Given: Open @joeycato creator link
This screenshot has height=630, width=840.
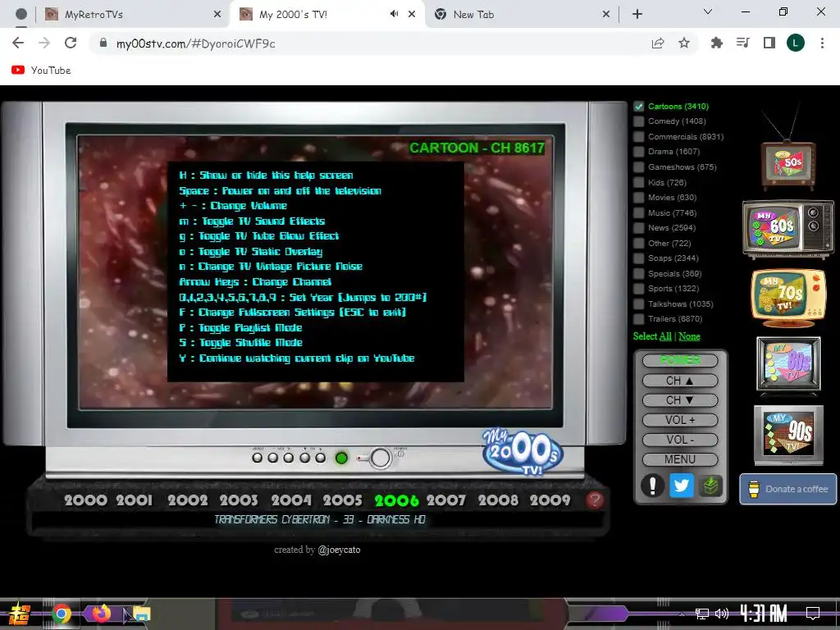Looking at the screenshot, I should click(x=339, y=550).
